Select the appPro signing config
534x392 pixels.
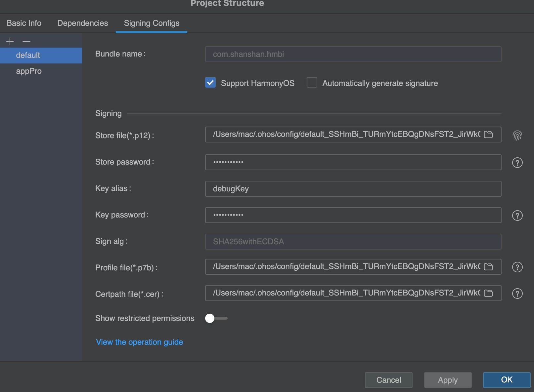[41, 71]
